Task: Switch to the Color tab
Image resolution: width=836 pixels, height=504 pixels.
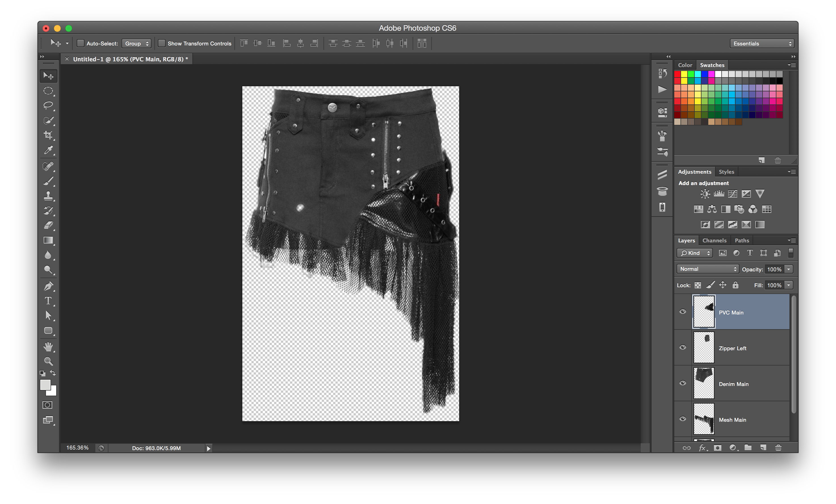Action: coord(685,65)
